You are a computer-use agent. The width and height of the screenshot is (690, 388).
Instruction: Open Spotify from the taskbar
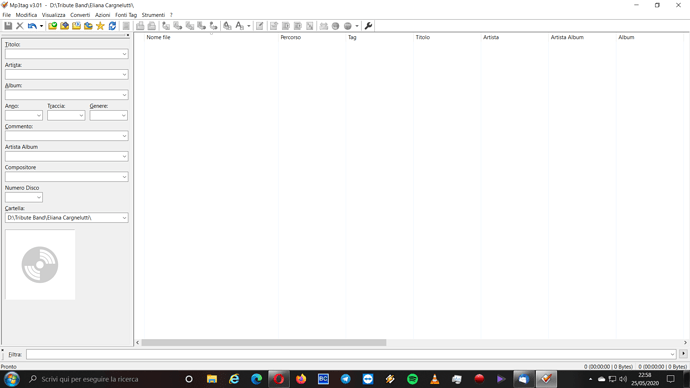click(412, 379)
